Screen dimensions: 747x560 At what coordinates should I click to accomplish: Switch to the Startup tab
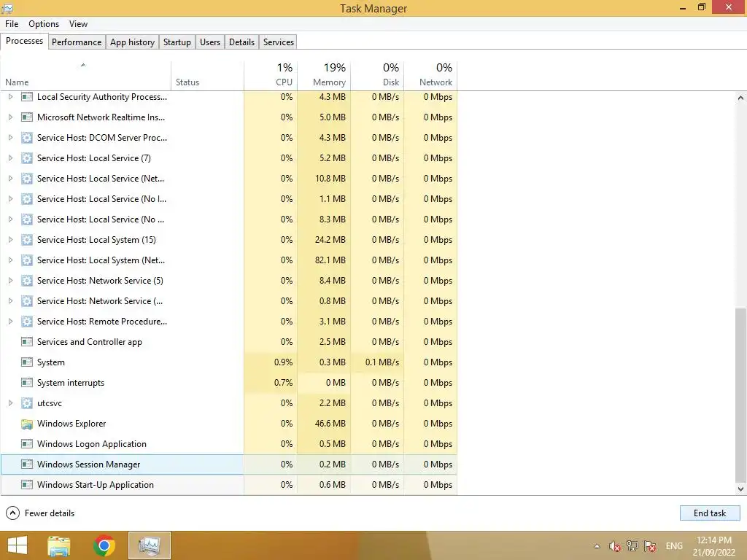[177, 42]
